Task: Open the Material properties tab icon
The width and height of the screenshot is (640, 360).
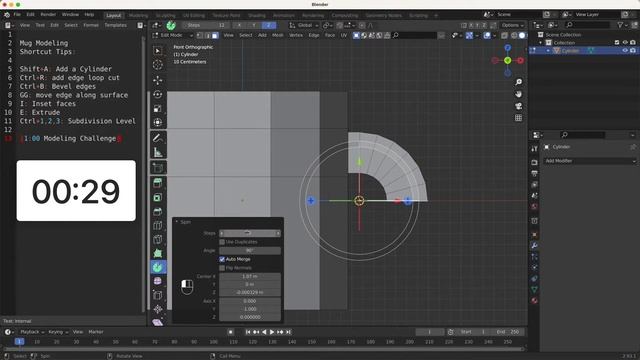Action: [x=534, y=301]
